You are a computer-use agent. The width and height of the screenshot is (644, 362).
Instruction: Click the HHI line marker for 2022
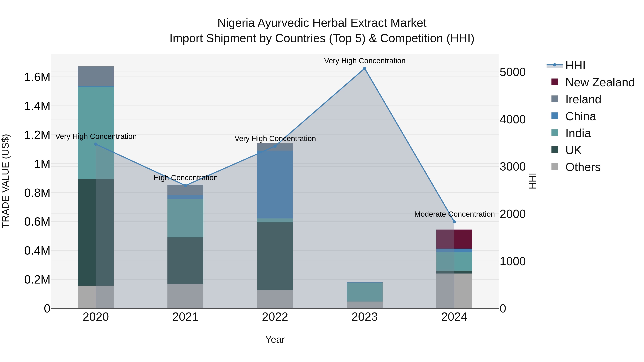coord(275,146)
